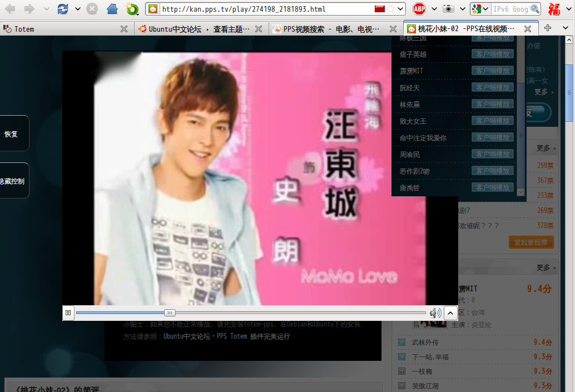Click the China flag icon in address bar
This screenshot has height=392, width=575.
pos(380,9)
